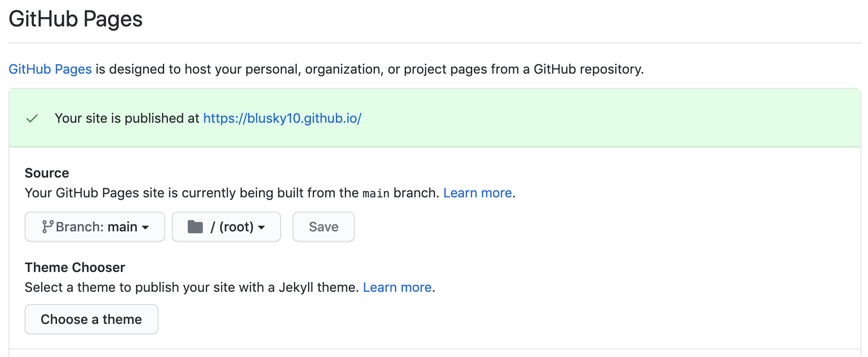Viewport: 868px width, 357px height.
Task: Expand the Branch: main dropdown
Action: (95, 227)
